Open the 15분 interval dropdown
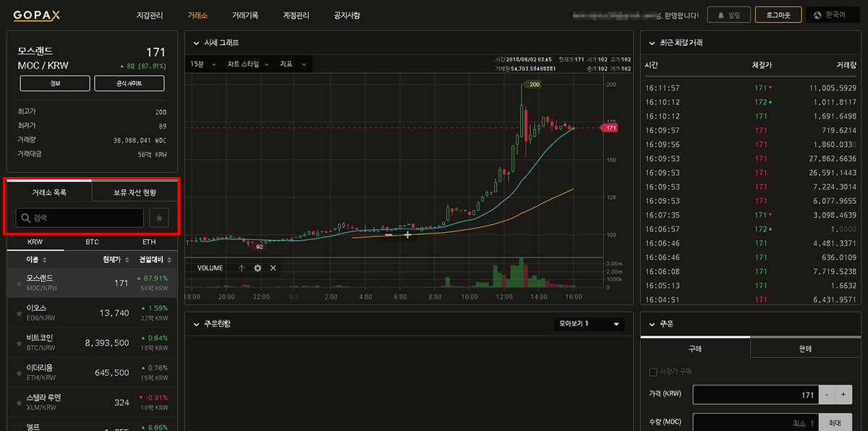868x431 pixels. click(x=203, y=64)
